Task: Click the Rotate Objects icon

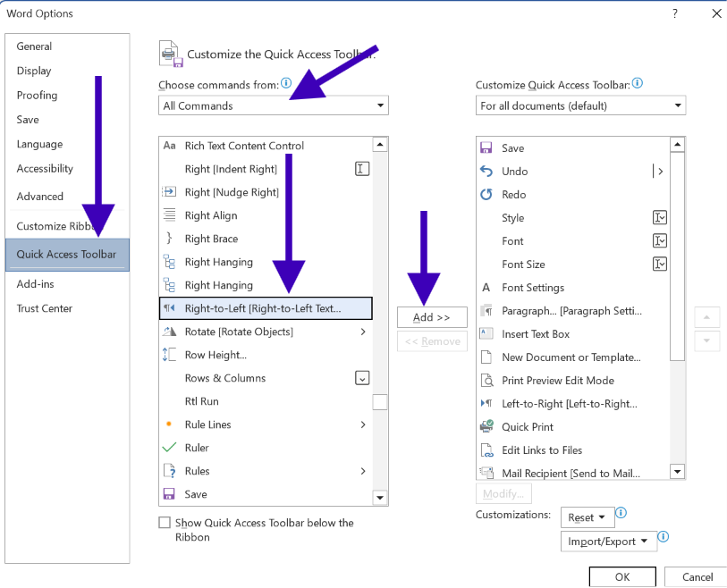Action: tap(169, 332)
